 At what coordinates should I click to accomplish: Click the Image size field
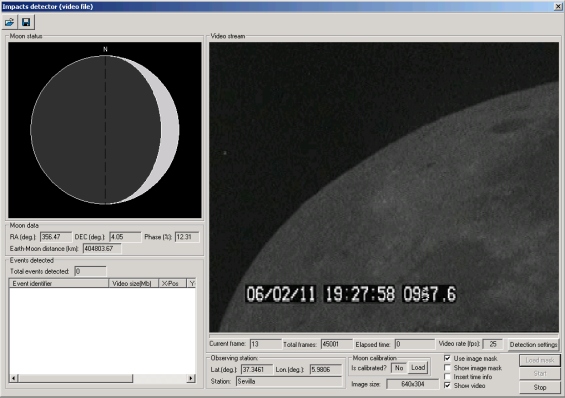click(x=413, y=384)
